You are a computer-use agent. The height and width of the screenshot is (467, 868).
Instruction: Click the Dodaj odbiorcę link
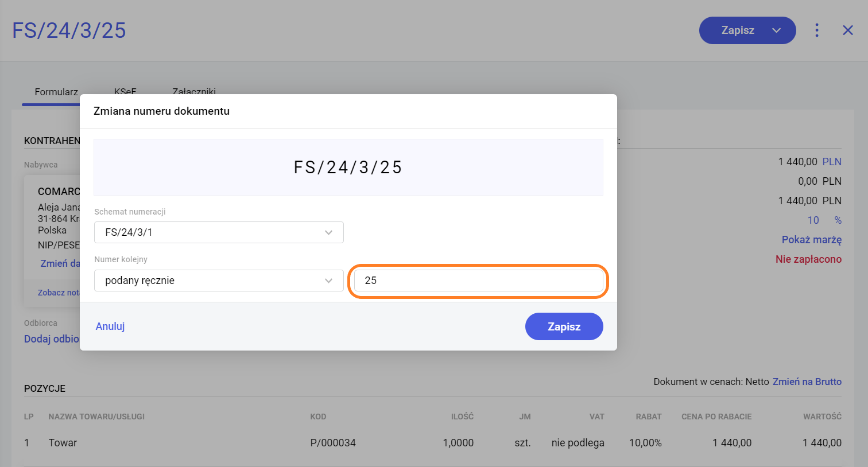coord(52,339)
